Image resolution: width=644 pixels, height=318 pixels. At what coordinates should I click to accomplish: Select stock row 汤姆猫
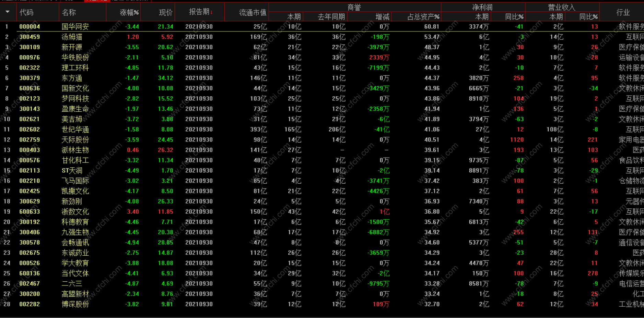click(322, 37)
